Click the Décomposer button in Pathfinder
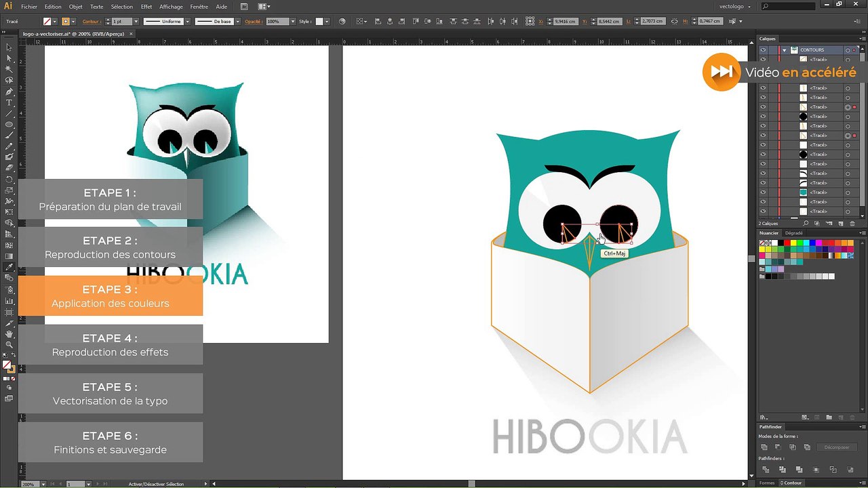This screenshot has height=488, width=868. pyautogui.click(x=836, y=447)
